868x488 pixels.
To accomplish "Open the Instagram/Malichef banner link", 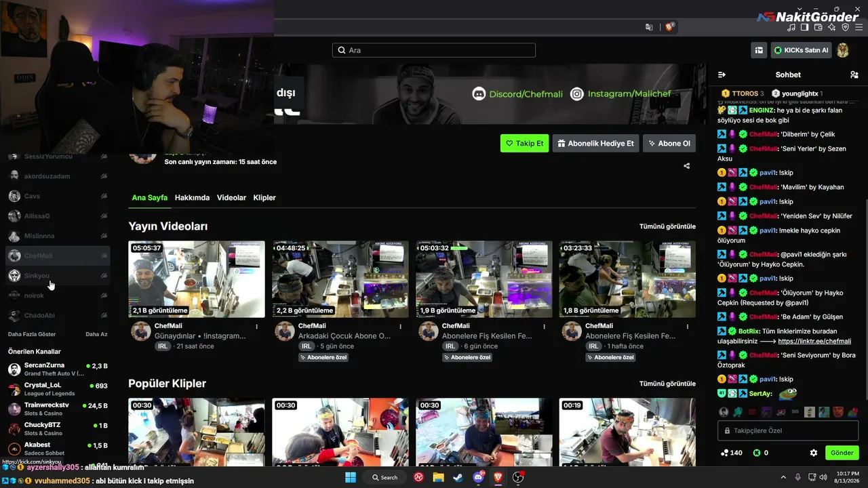I will (620, 94).
